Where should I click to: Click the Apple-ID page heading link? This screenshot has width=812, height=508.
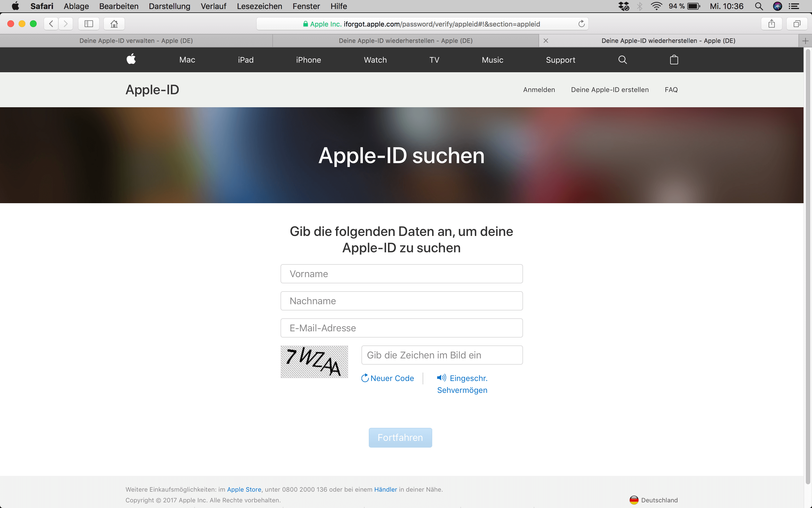pos(152,90)
